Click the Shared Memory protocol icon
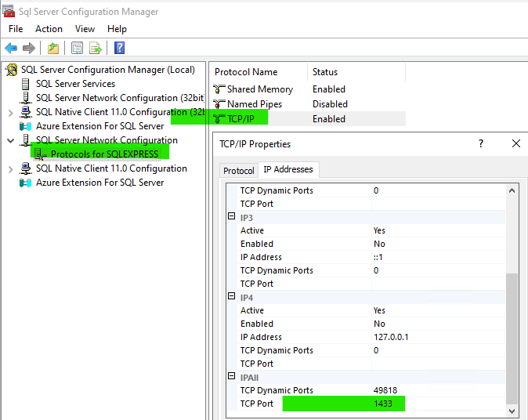This screenshot has height=420, width=528. pyautogui.click(x=219, y=89)
